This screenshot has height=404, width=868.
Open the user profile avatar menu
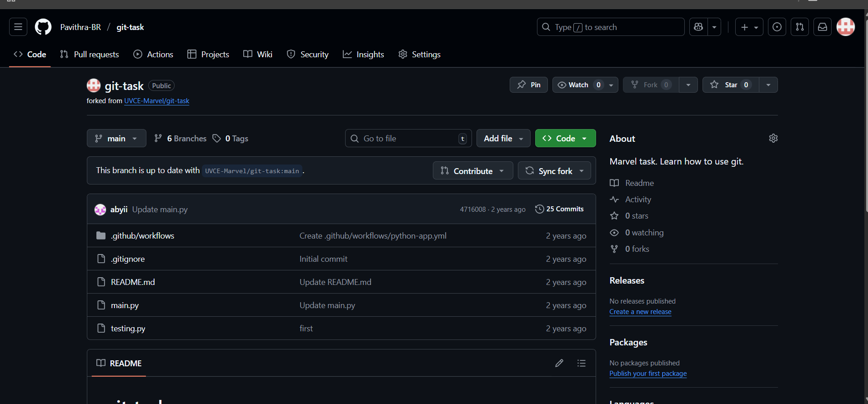coord(846,27)
